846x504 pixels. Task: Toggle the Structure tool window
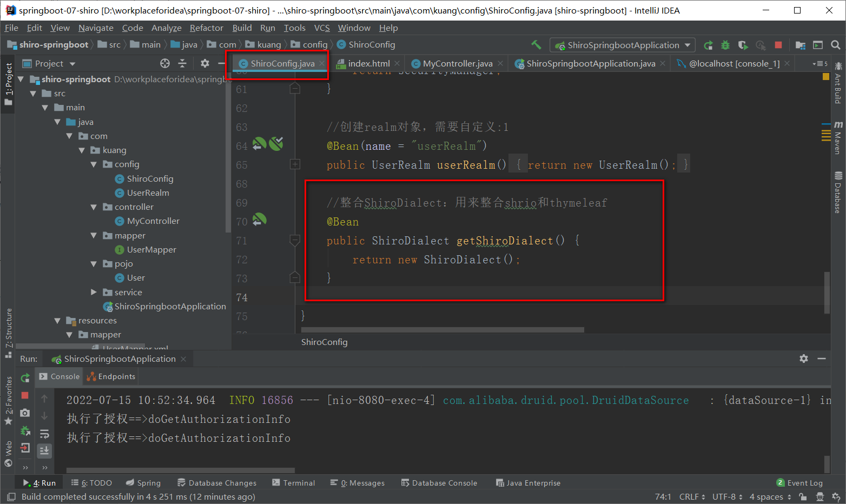click(x=9, y=333)
